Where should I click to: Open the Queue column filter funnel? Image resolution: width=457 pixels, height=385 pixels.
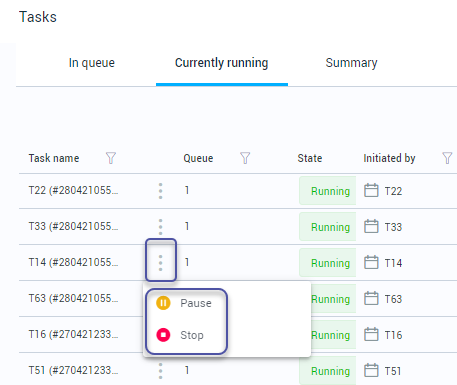(245, 158)
